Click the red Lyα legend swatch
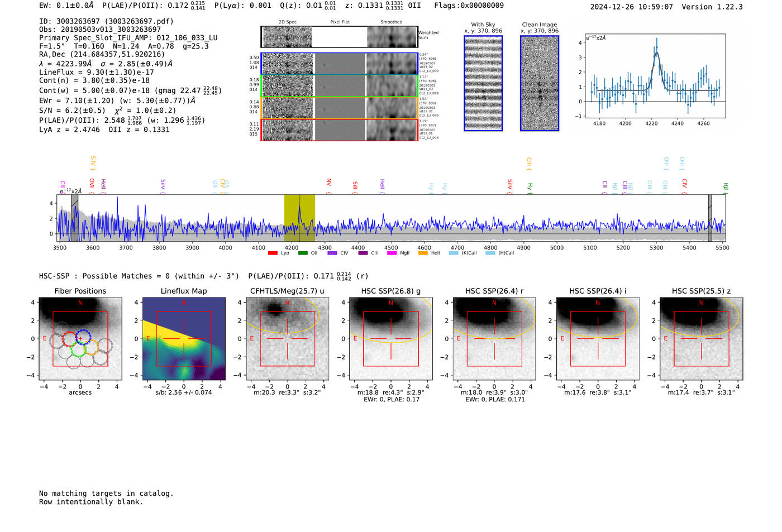782x532 pixels. (x=273, y=253)
